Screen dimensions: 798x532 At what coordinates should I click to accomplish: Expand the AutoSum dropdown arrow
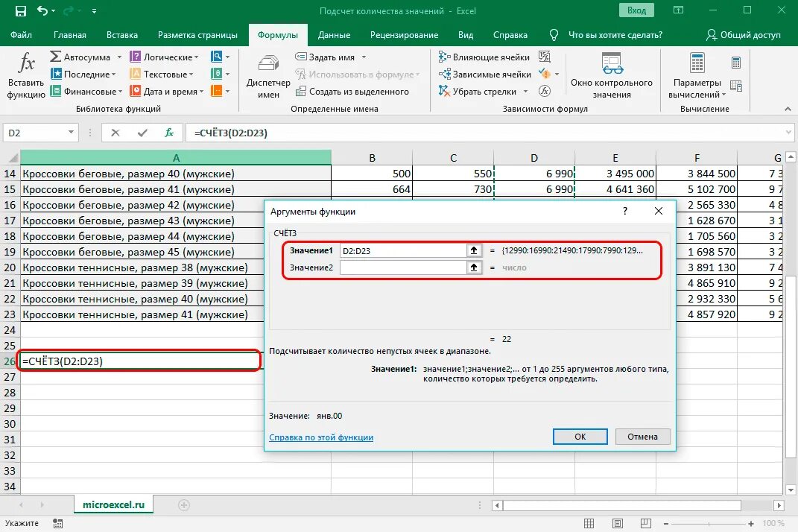point(120,57)
